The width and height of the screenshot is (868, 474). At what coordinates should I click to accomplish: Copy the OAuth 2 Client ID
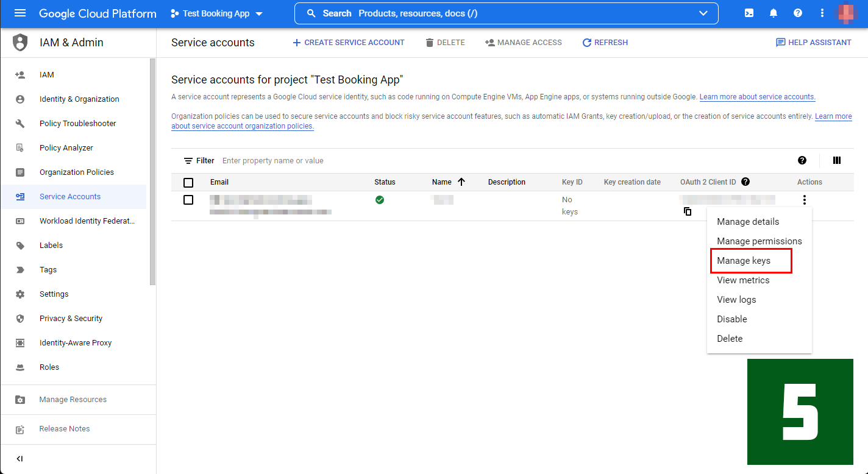(688, 211)
